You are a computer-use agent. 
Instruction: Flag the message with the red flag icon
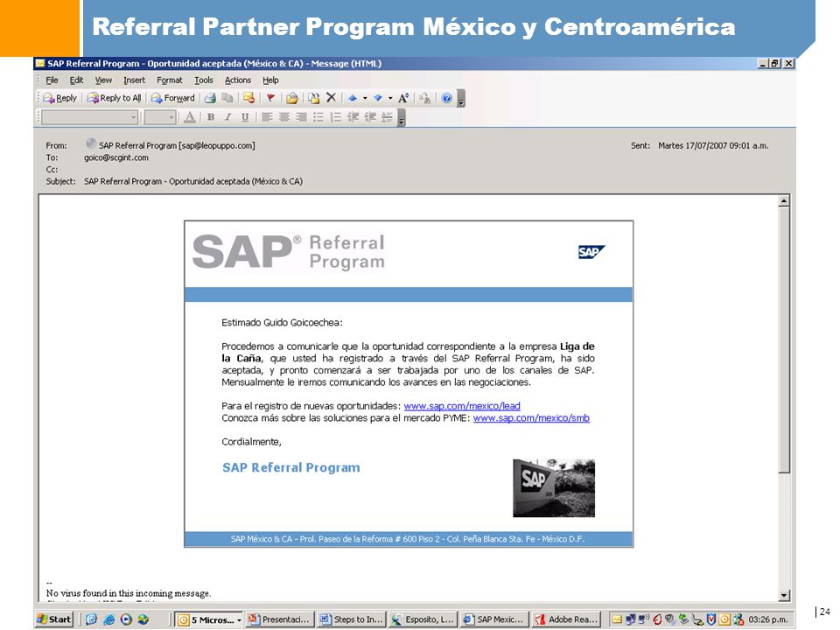tap(270, 98)
